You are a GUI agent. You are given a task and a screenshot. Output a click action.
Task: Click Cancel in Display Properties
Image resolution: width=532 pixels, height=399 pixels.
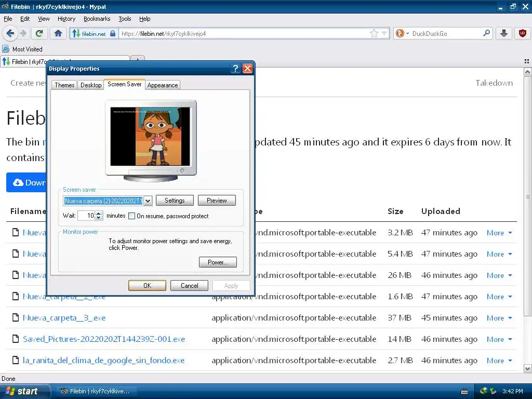(x=189, y=286)
